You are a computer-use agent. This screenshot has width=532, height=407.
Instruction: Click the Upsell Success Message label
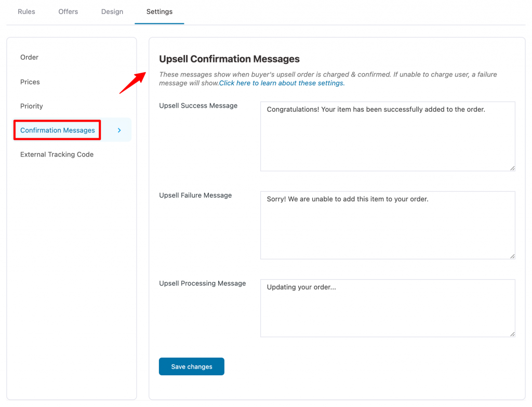tap(198, 106)
